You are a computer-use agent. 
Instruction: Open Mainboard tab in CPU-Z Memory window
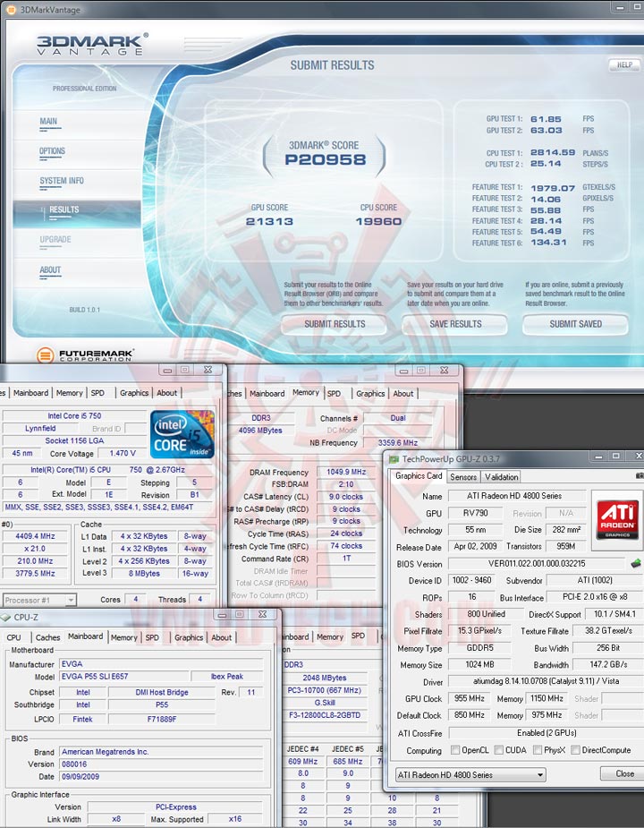pyautogui.click(x=267, y=393)
